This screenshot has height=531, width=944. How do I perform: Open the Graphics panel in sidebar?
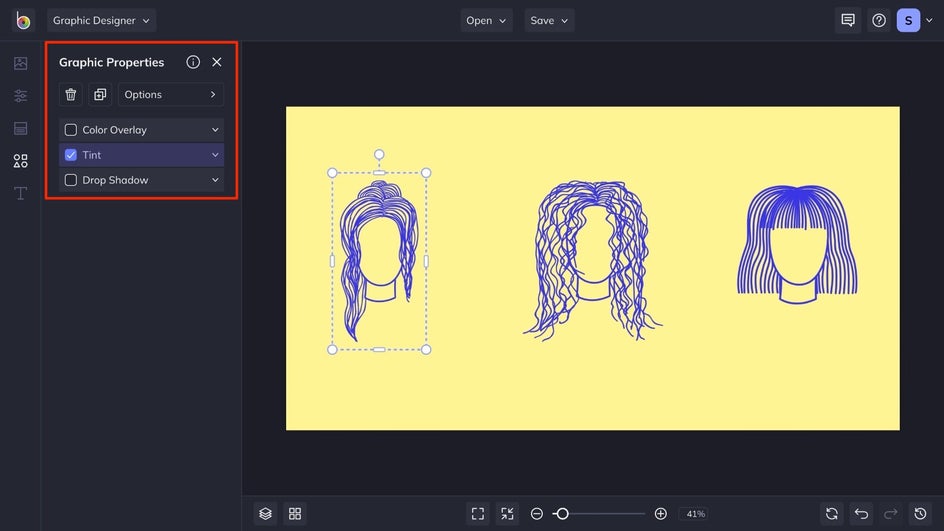[20, 161]
